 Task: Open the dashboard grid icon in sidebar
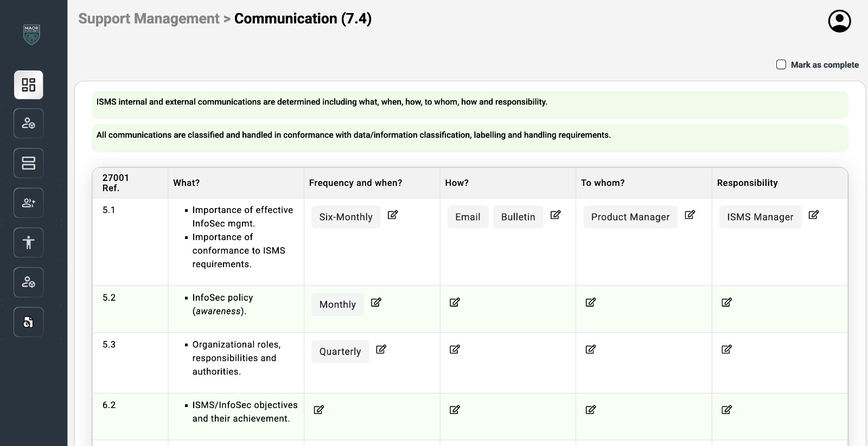(x=29, y=85)
